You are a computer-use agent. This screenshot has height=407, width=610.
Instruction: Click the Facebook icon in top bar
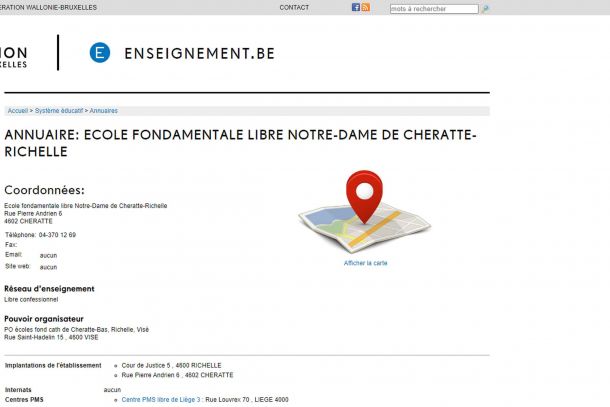coord(355,8)
